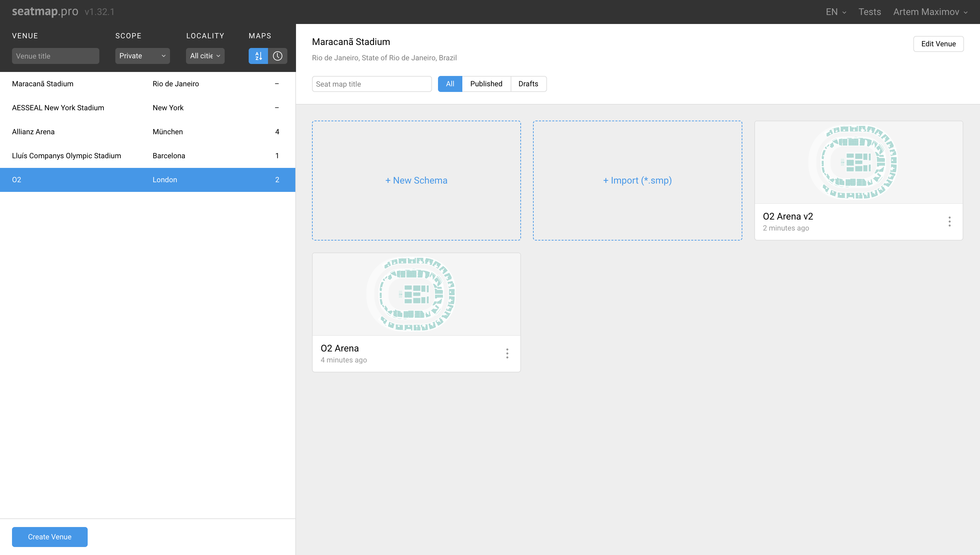The height and width of the screenshot is (555, 980).
Task: Select the Published tab
Action: [486, 83]
